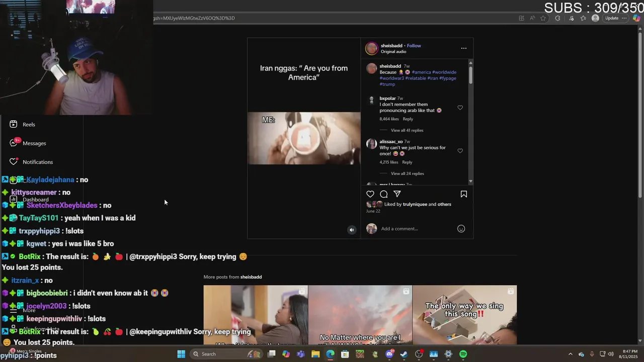Open the browser profile avatar

[x=595, y=18]
